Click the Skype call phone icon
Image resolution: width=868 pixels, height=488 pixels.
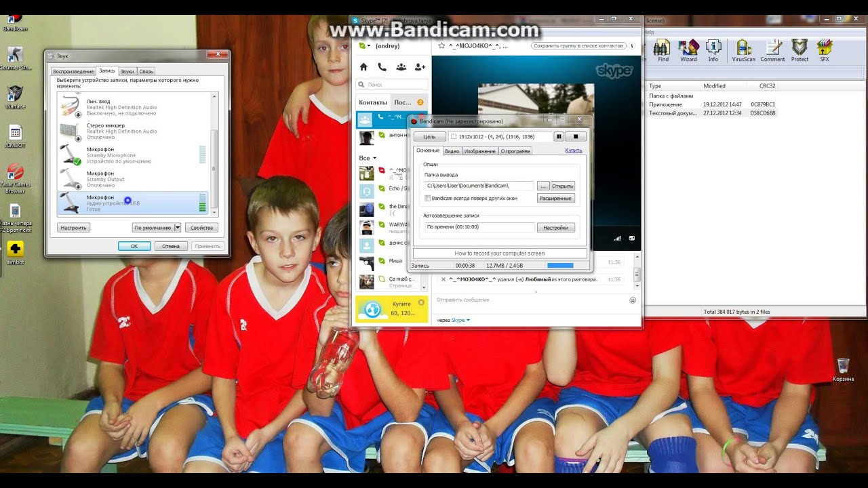click(382, 67)
